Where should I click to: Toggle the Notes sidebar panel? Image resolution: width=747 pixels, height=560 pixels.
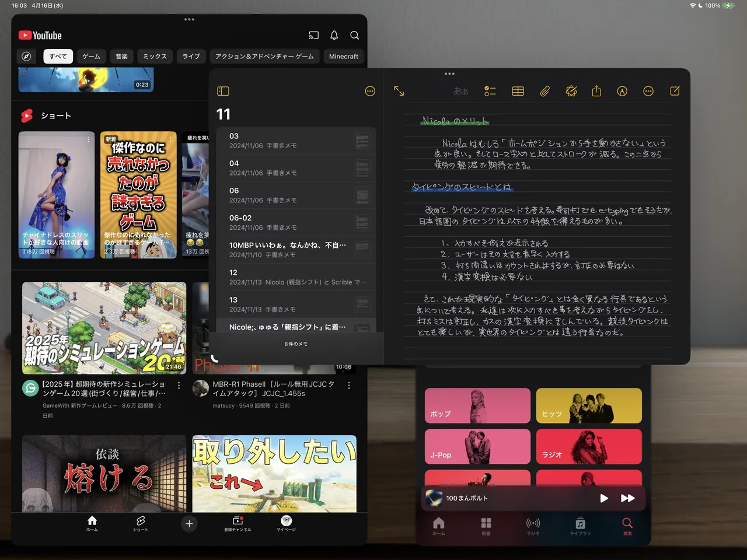223,92
